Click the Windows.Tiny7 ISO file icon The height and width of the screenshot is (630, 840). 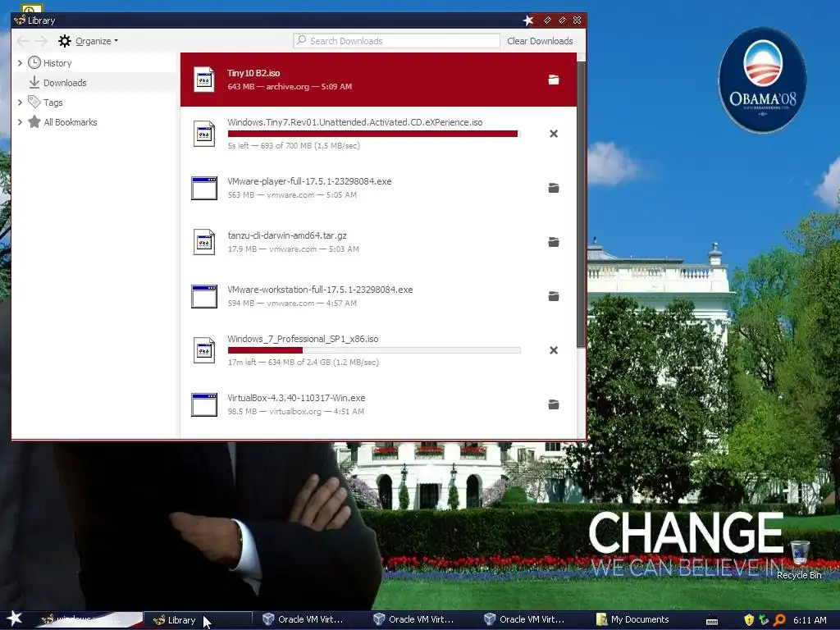click(x=204, y=134)
